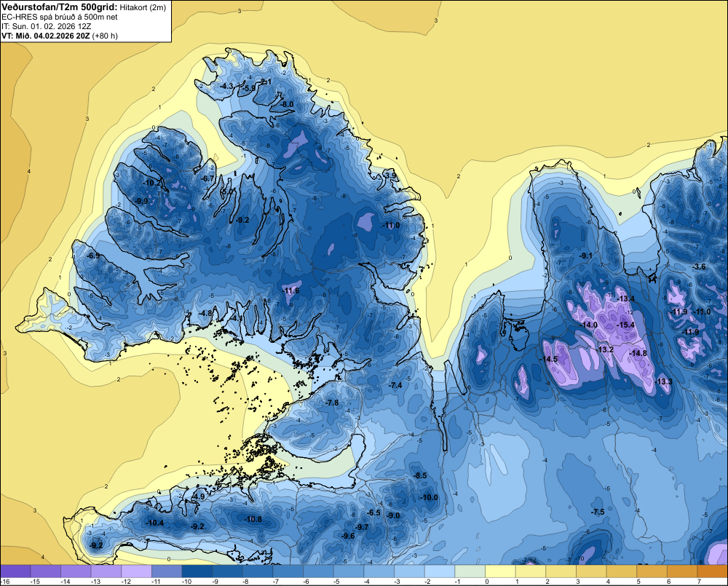Click the -7.4 temperature label
728x586 pixels.
[395, 385]
